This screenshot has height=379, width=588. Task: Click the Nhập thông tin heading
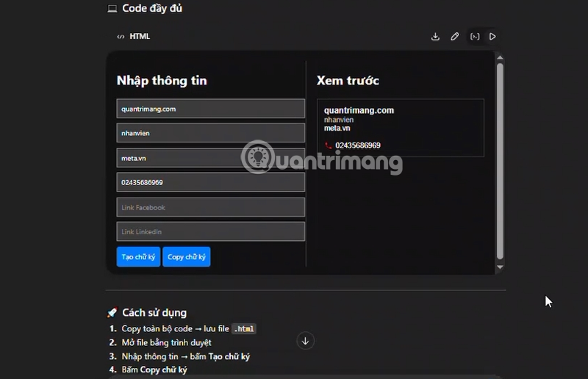coord(162,81)
